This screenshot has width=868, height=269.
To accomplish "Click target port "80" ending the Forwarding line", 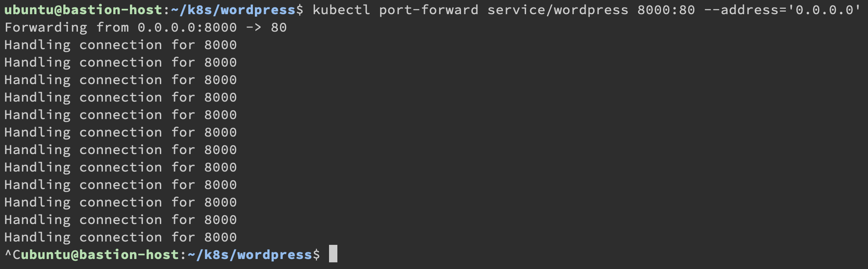I will coord(279,27).
